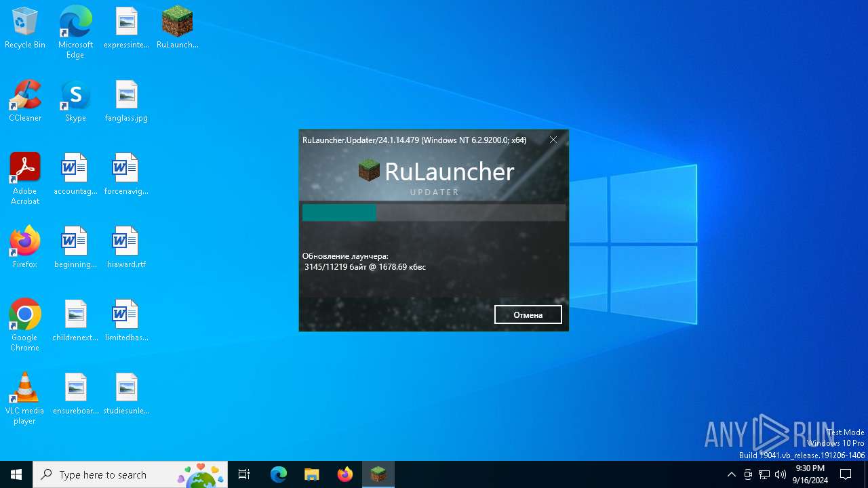Viewport: 868px width, 488px height.
Task: Open the Skype desktop shortcut
Action: pyautogui.click(x=75, y=101)
